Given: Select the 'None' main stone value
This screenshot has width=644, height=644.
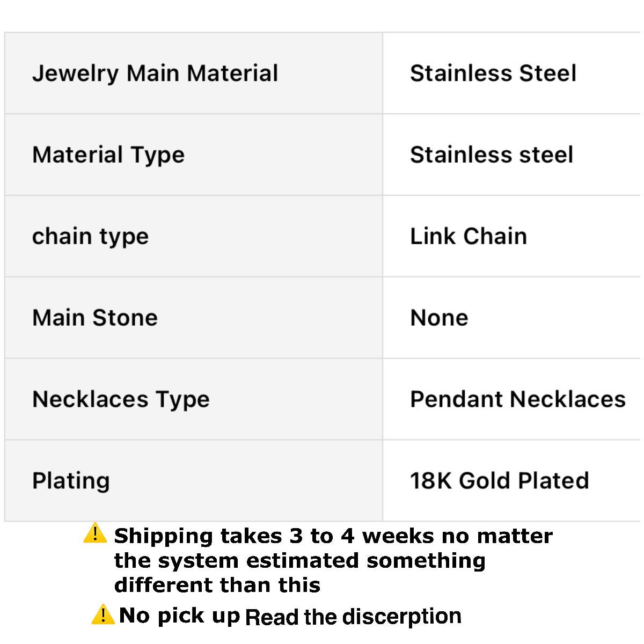Looking at the screenshot, I should click(439, 318).
